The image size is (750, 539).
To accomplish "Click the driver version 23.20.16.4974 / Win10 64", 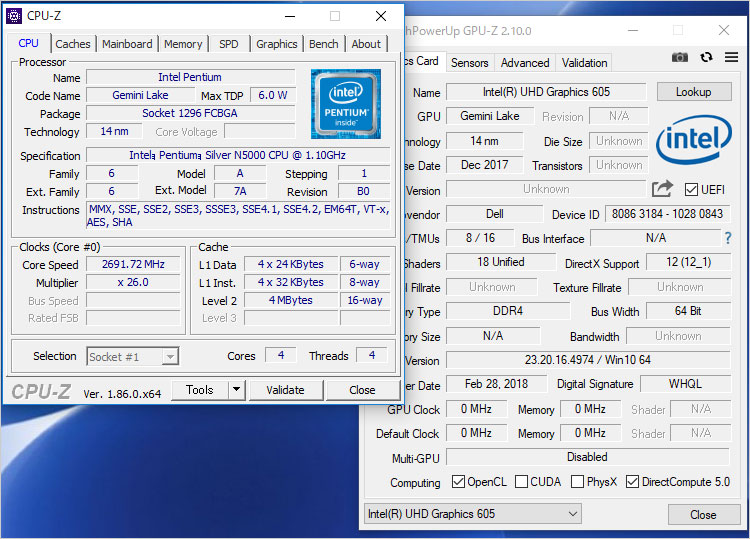I will (588, 360).
